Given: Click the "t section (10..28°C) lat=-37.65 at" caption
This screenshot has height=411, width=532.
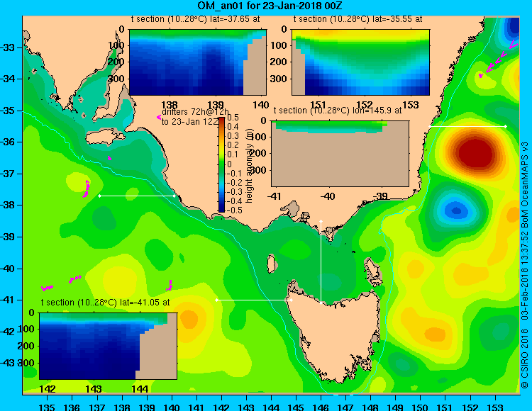Looking at the screenshot, I should (x=196, y=19).
